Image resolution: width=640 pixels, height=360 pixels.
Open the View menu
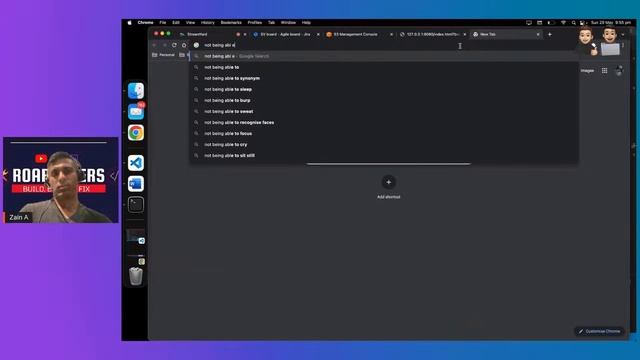[x=190, y=23]
